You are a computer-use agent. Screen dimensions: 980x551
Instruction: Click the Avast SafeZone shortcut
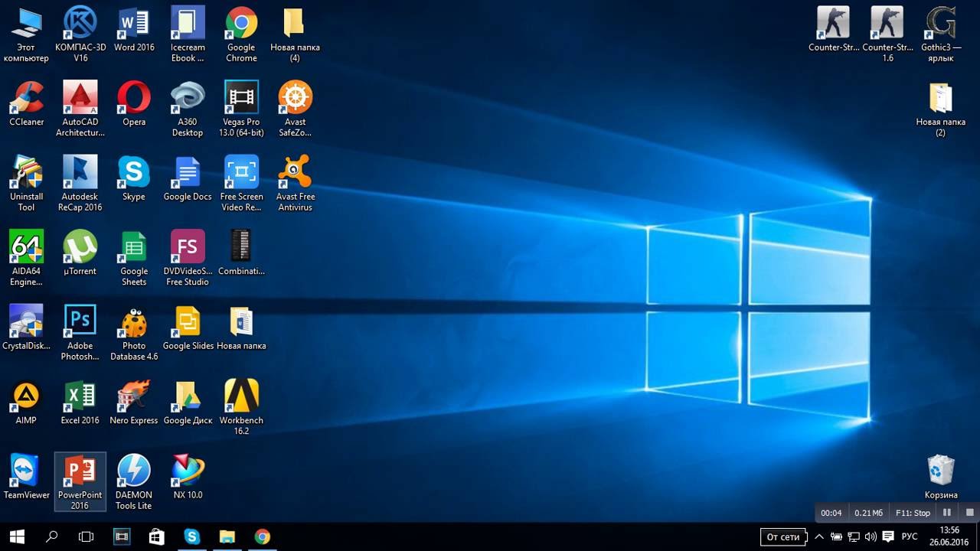295,109
